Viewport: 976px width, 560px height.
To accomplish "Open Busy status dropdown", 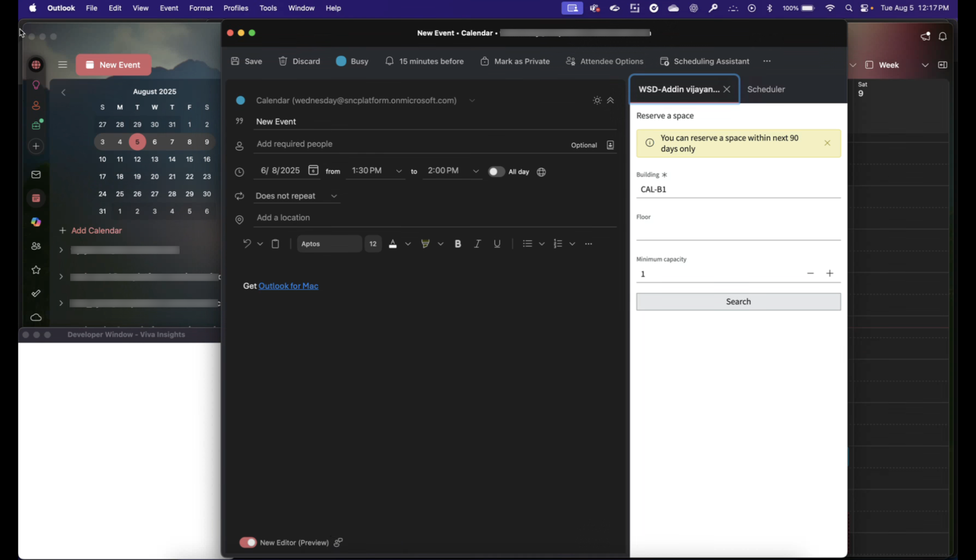I will click(352, 61).
